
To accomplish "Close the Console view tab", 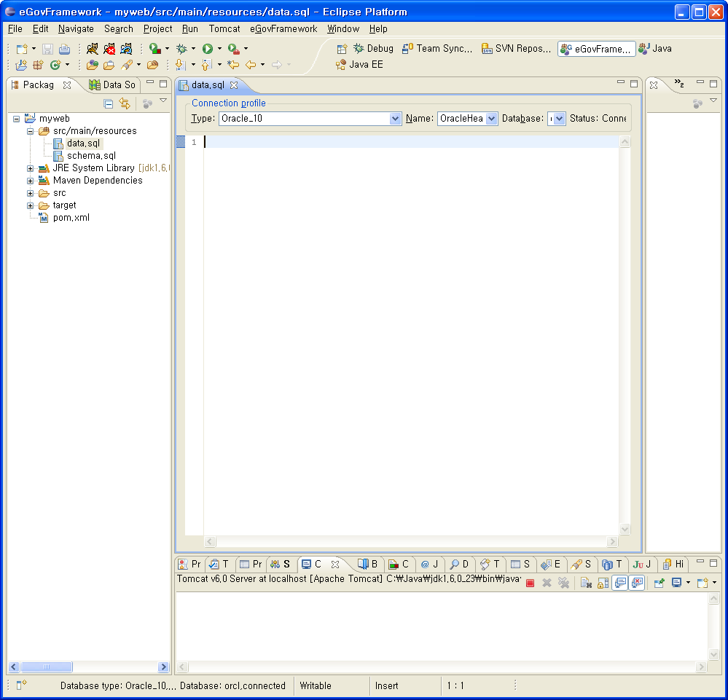I will click(335, 564).
